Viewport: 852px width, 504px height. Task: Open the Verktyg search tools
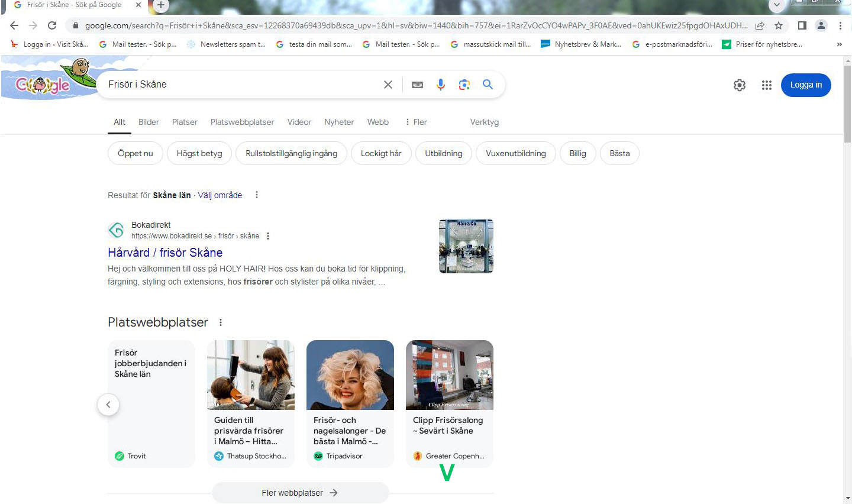coord(485,122)
